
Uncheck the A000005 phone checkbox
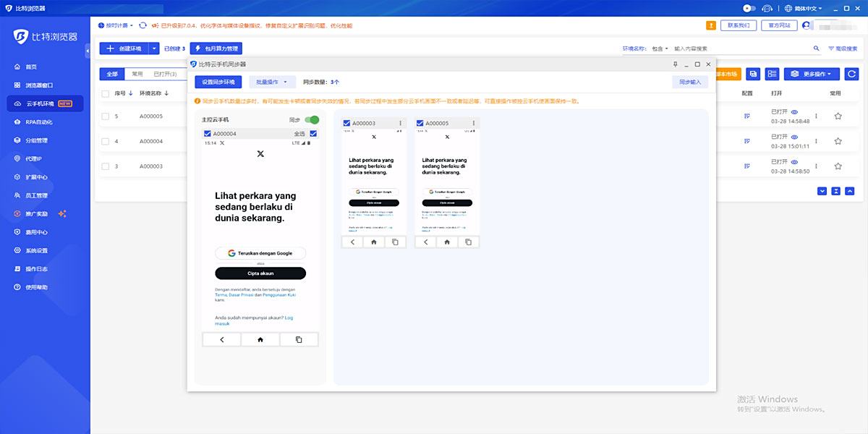(420, 124)
